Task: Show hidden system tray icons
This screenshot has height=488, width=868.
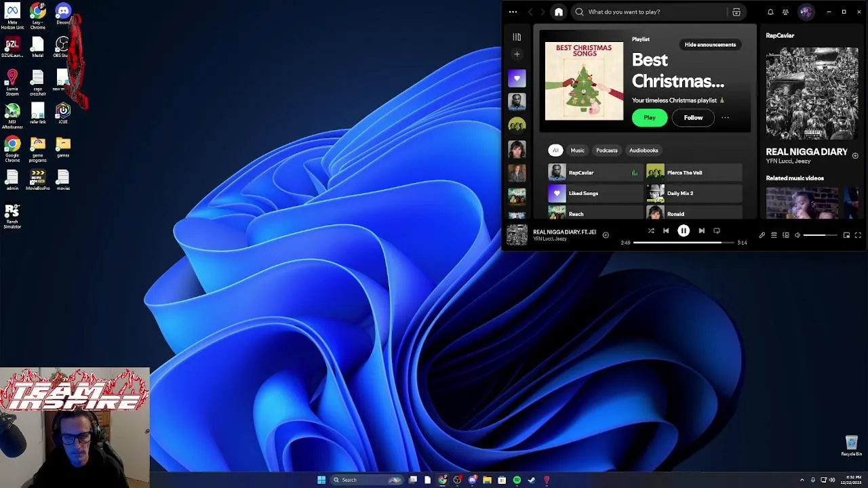Action: [x=802, y=480]
